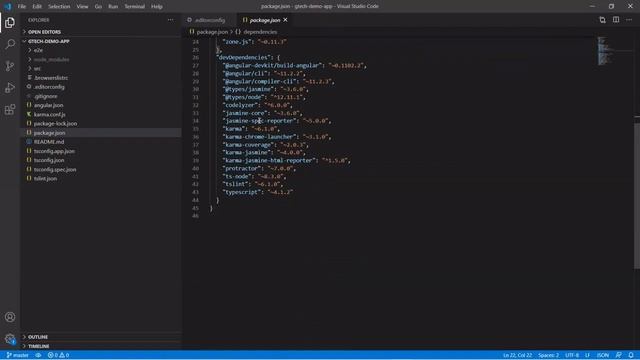Click the Open Changes icon in editor toolbar
This screenshot has height=360, width=640.
point(602,20)
